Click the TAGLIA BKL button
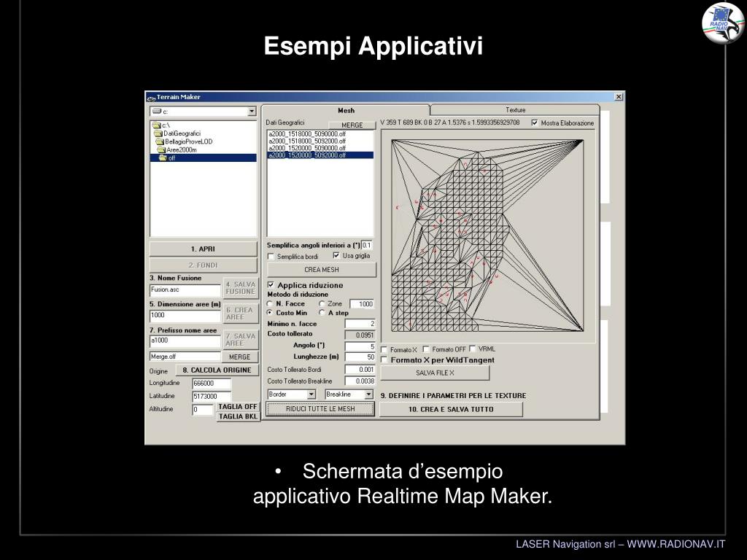Screen dimensions: 747x560 click(238, 416)
